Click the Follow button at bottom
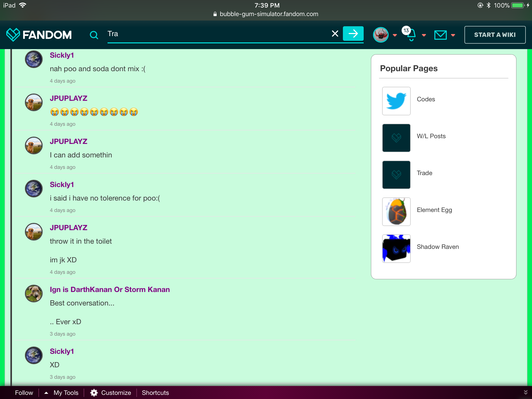The height and width of the screenshot is (399, 532). pos(24,393)
